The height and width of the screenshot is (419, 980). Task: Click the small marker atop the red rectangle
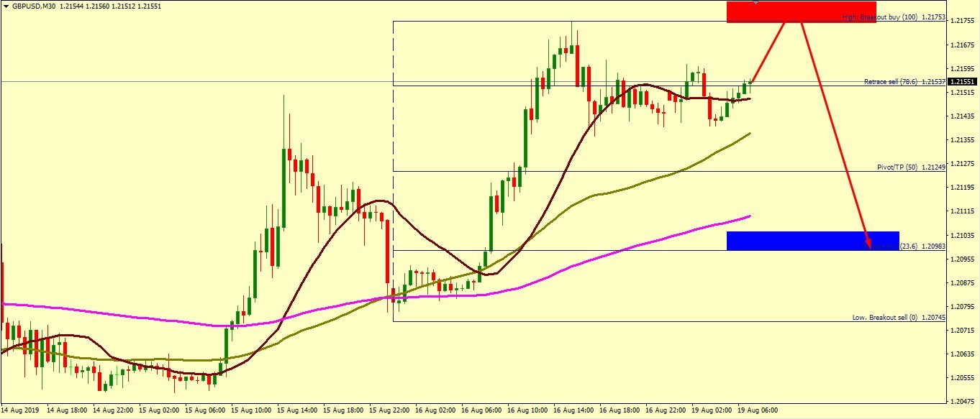756,2
